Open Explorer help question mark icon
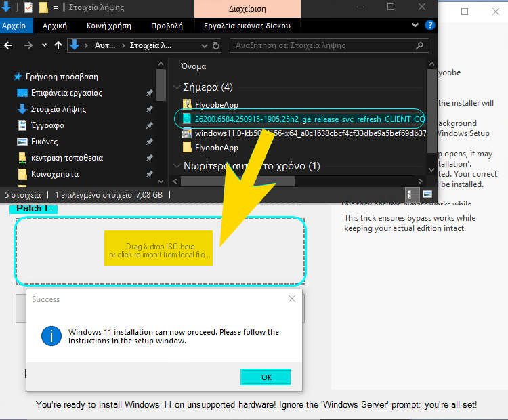This screenshot has width=508, height=420. [x=430, y=25]
